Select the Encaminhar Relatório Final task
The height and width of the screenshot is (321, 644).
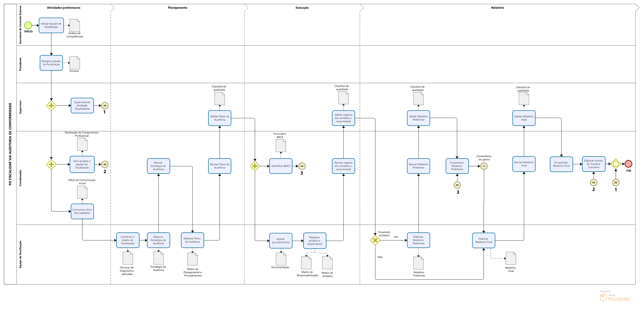tap(561, 164)
